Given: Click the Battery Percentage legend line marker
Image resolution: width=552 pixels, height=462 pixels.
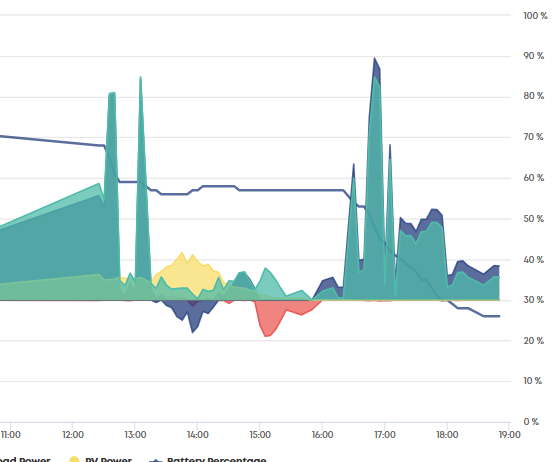Looking at the screenshot, I should pyautogui.click(x=156, y=460).
